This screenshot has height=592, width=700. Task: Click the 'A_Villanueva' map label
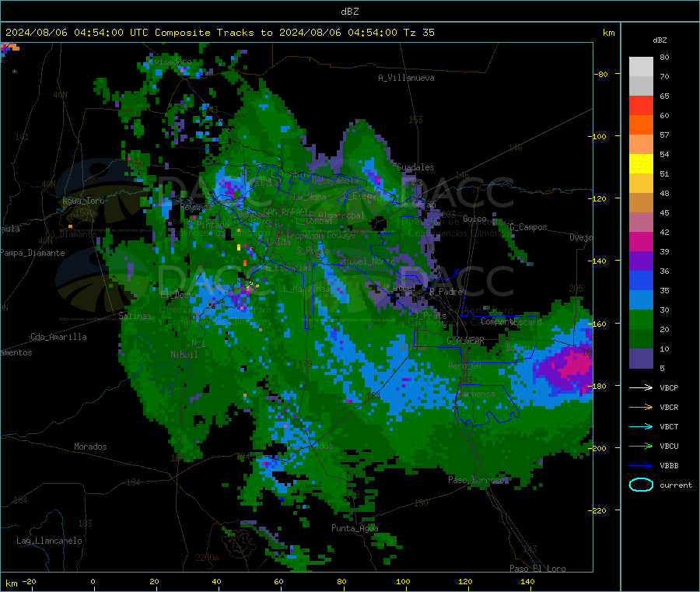coord(406,78)
